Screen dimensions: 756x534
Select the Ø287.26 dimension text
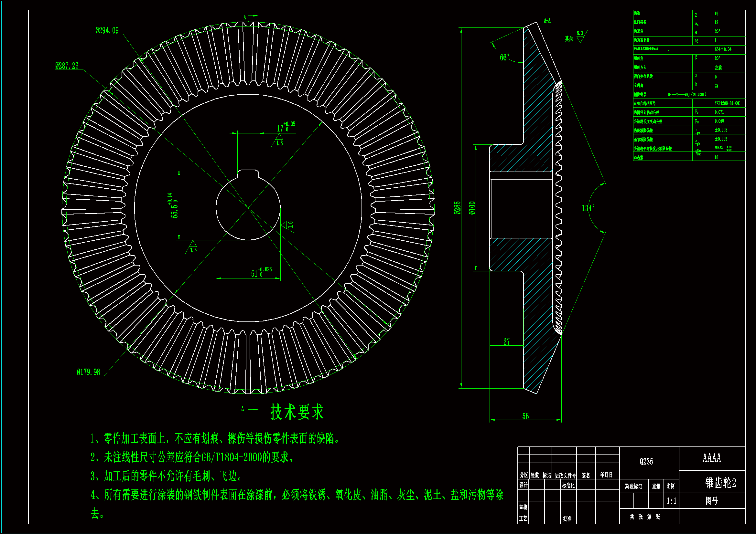[x=67, y=66]
